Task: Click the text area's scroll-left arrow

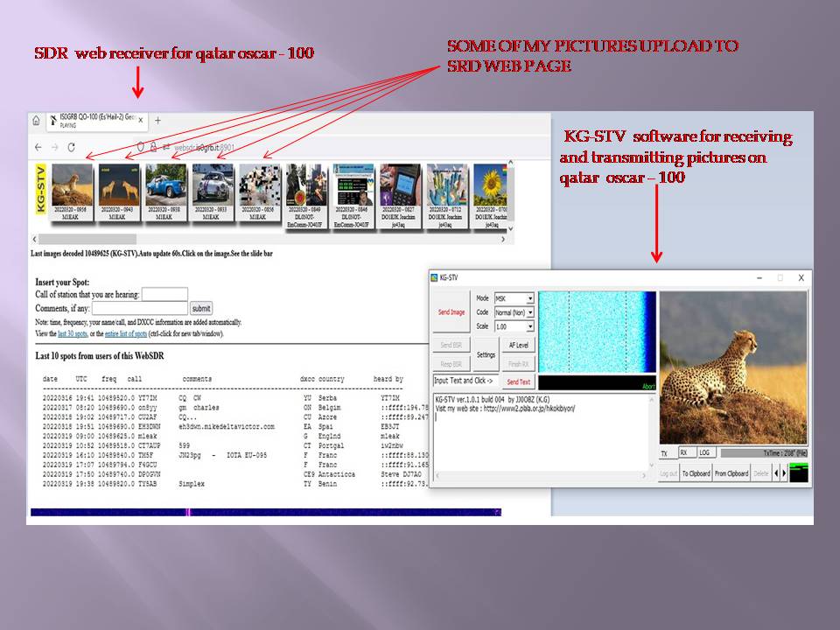Action: tap(437, 475)
